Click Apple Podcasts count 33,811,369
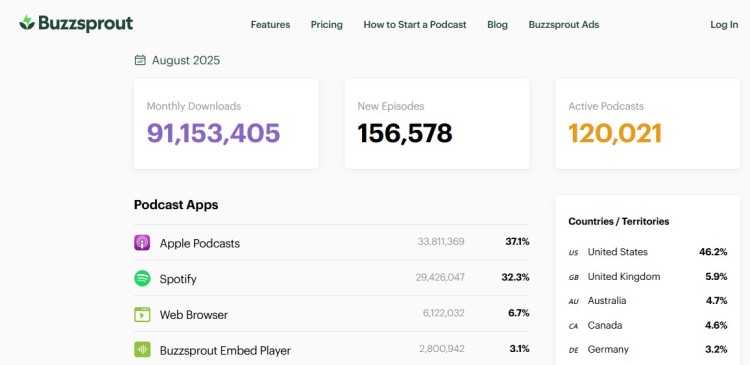750x365 pixels. (441, 242)
